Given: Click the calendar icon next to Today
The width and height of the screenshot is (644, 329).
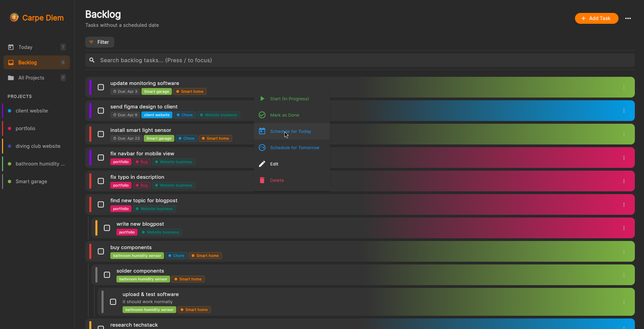Looking at the screenshot, I should [11, 47].
